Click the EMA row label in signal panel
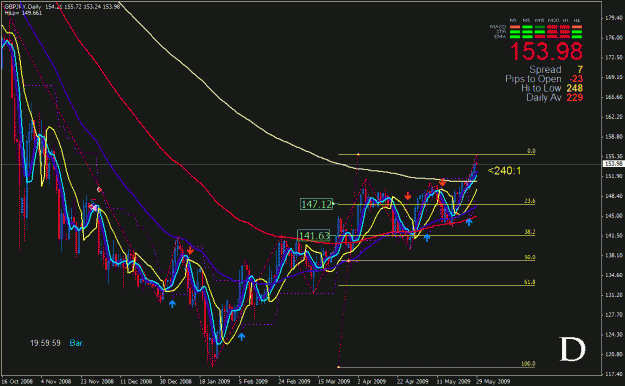625x386 pixels. pyautogui.click(x=500, y=37)
